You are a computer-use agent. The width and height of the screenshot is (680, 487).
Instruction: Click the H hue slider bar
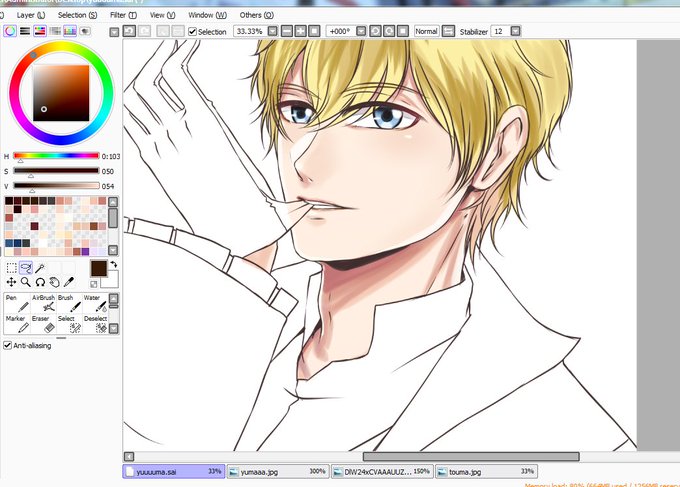(56, 155)
